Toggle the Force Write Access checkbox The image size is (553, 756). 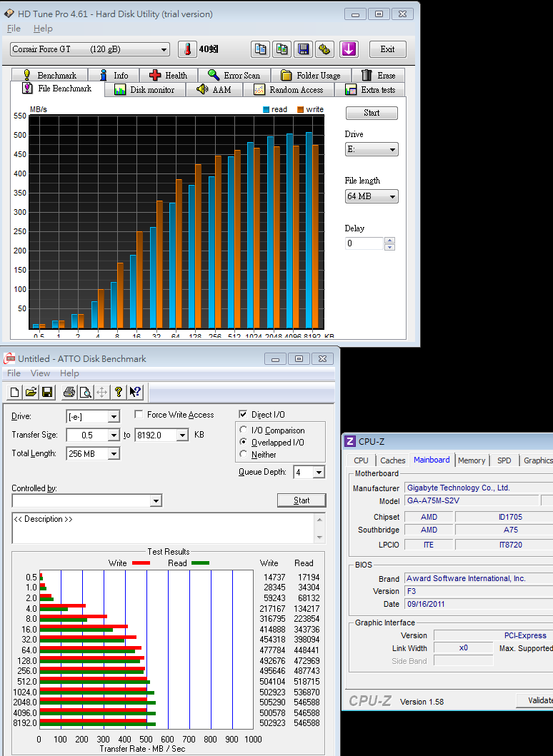(139, 414)
